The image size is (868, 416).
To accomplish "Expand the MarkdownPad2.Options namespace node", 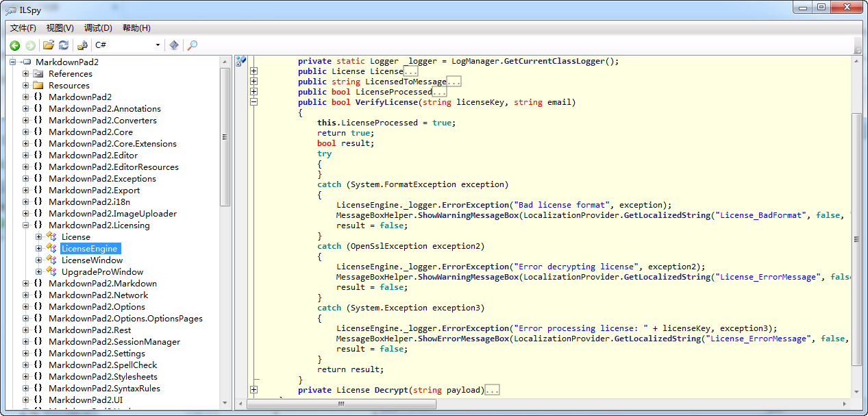I will point(26,307).
